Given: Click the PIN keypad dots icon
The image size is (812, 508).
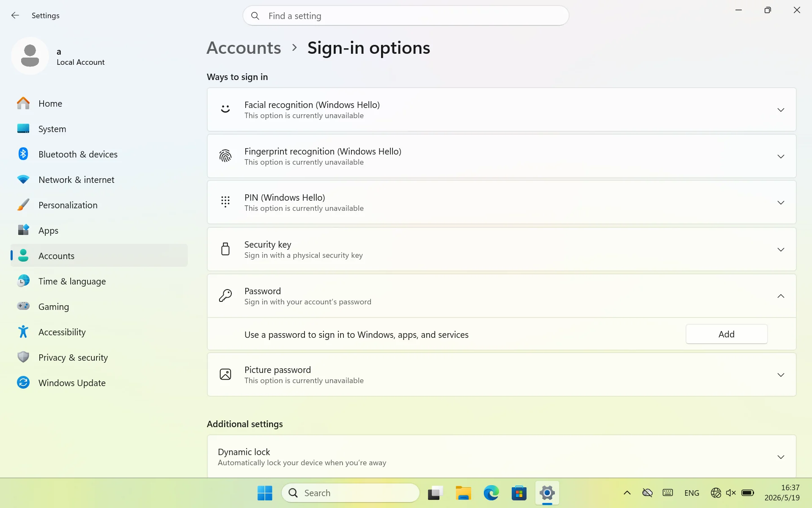Looking at the screenshot, I should pyautogui.click(x=225, y=202).
